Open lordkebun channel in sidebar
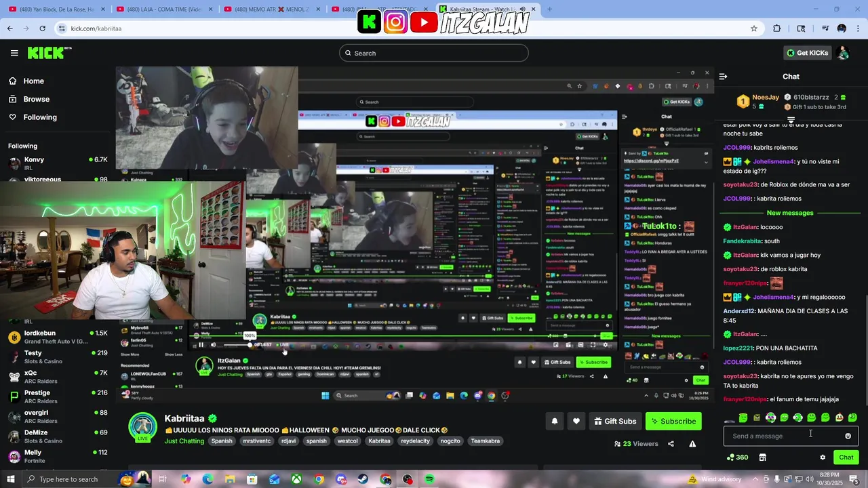868x488 pixels. click(58, 337)
